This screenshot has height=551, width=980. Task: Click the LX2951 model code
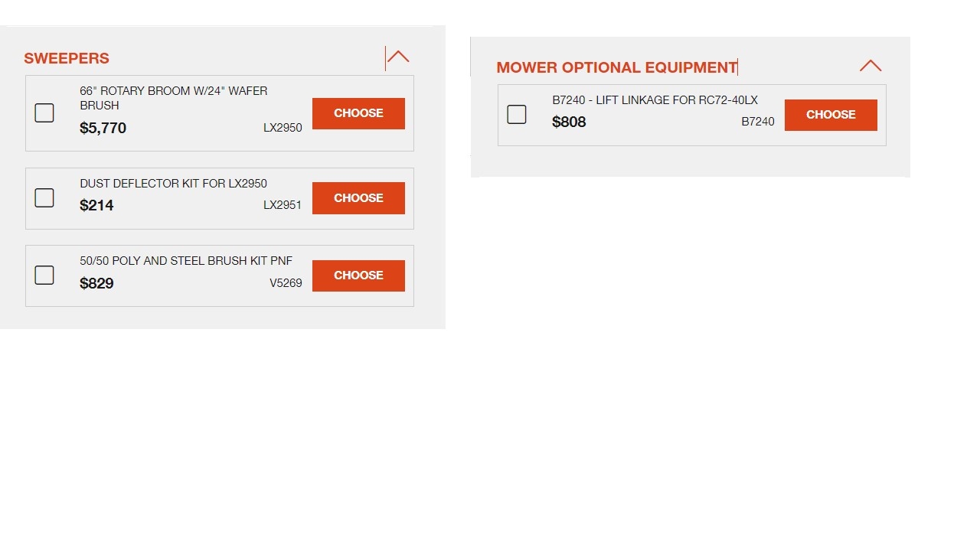283,205
